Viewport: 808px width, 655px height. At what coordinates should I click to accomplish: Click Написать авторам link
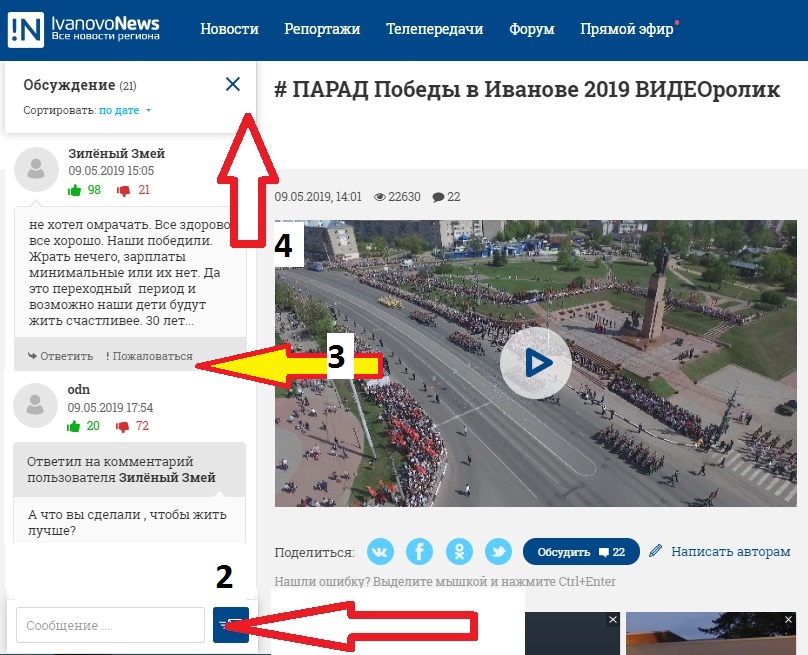pos(720,551)
